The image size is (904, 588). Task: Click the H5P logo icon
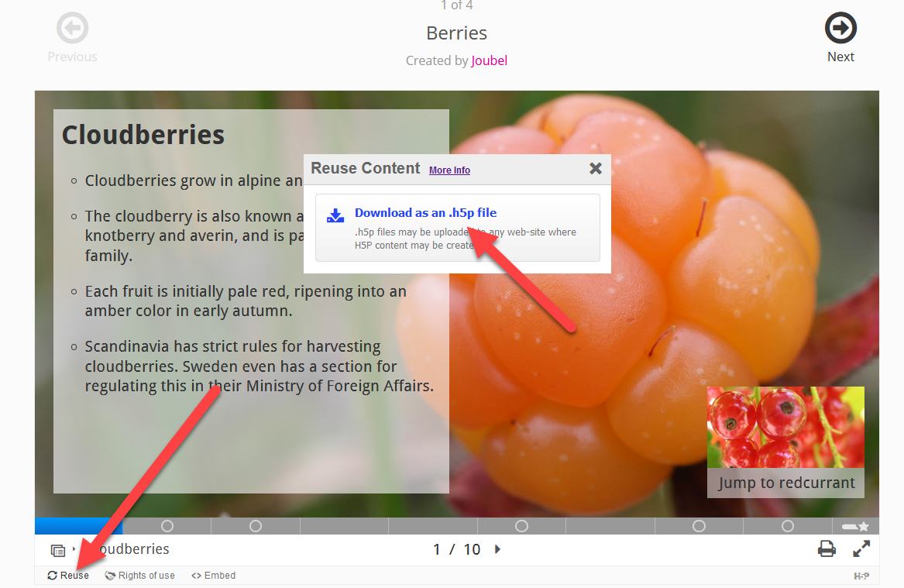tap(861, 576)
